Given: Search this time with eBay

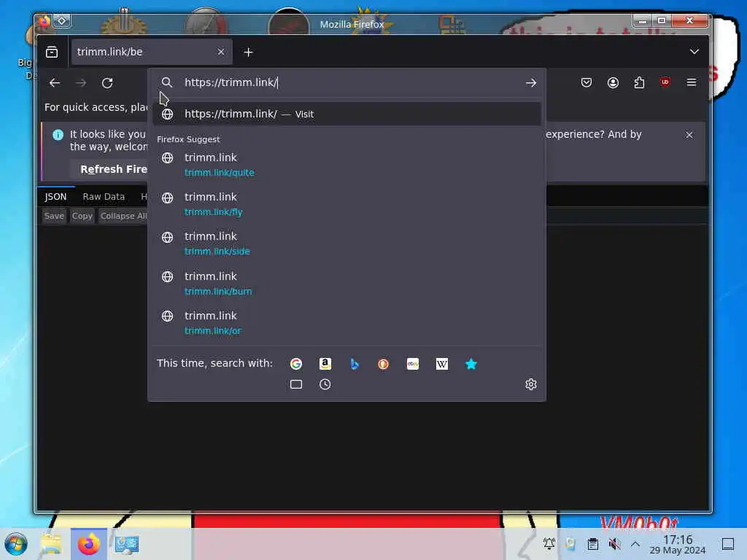Looking at the screenshot, I should (413, 364).
